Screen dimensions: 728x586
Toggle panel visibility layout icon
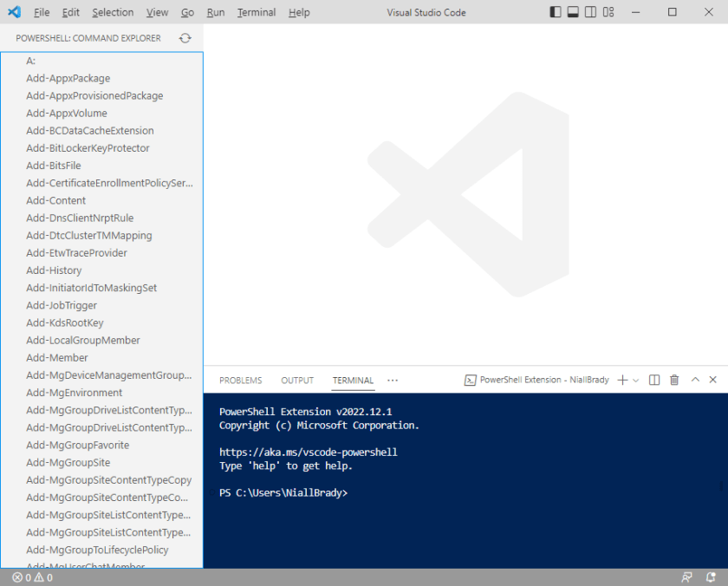[573, 12]
